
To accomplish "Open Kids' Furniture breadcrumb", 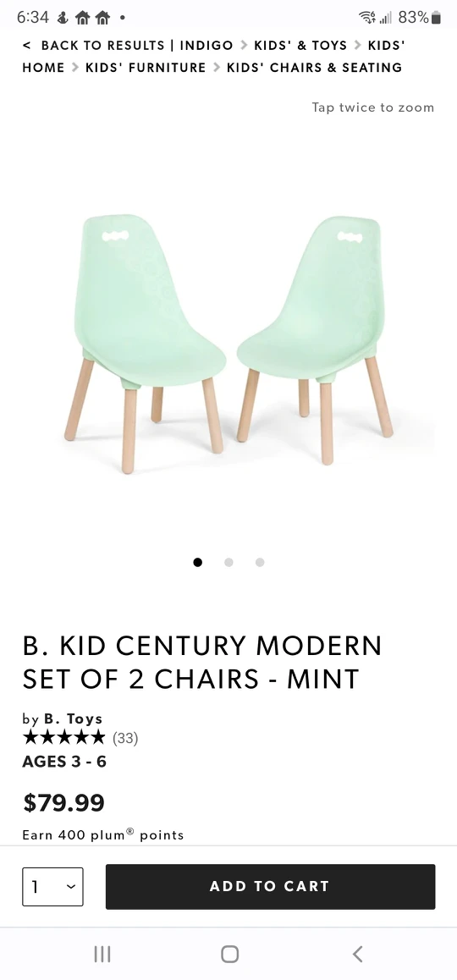I will pos(146,68).
